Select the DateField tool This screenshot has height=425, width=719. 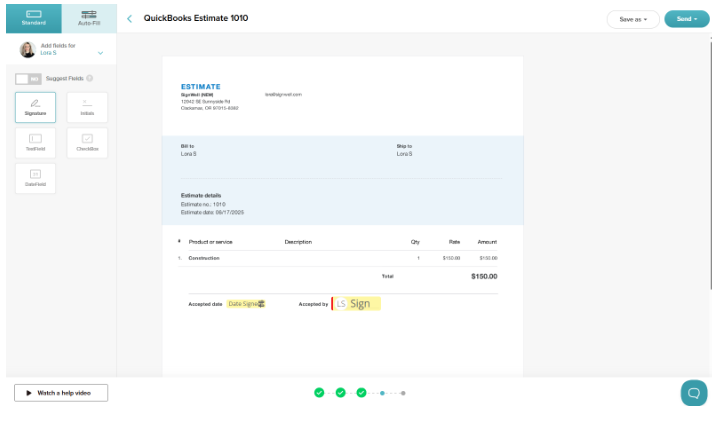tap(35, 178)
